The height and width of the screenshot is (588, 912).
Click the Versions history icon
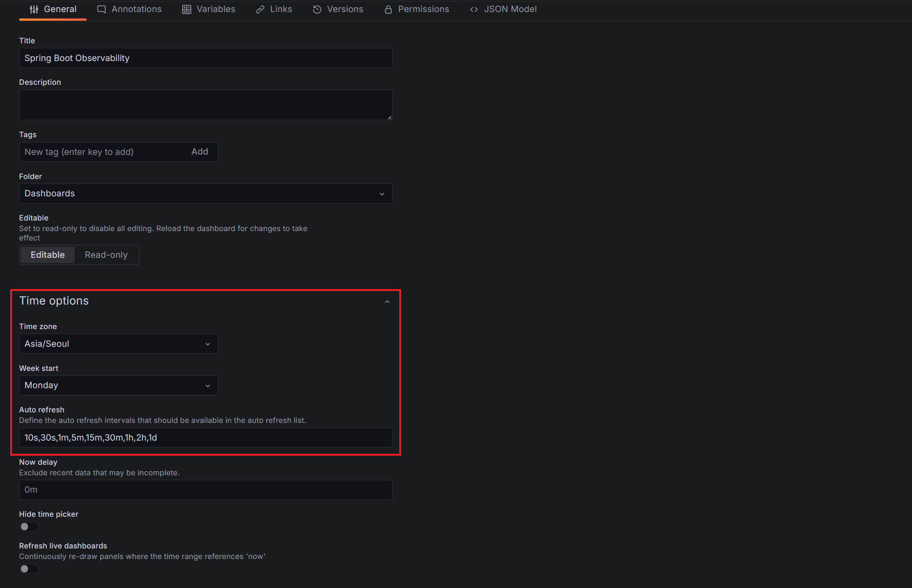[317, 9]
